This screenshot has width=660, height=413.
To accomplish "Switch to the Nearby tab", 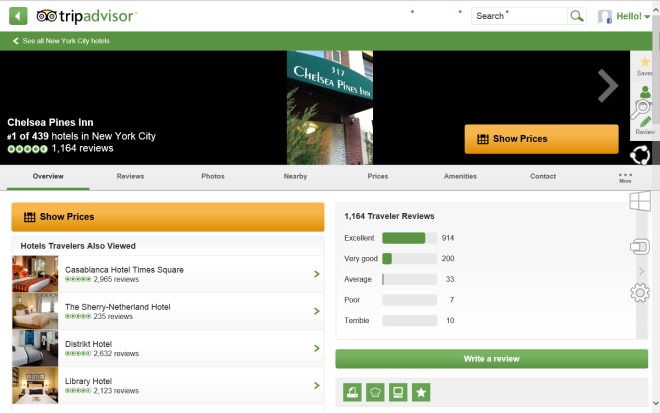I will coord(295,176).
